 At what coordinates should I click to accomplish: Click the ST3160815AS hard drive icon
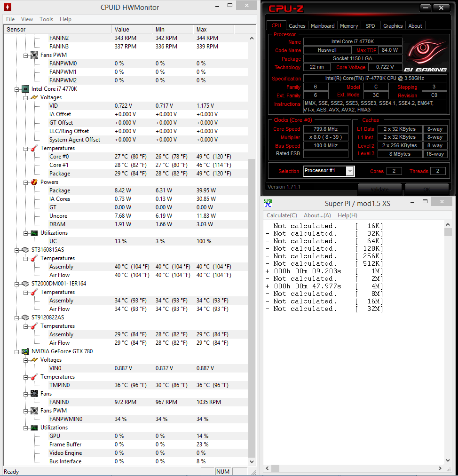point(25,250)
